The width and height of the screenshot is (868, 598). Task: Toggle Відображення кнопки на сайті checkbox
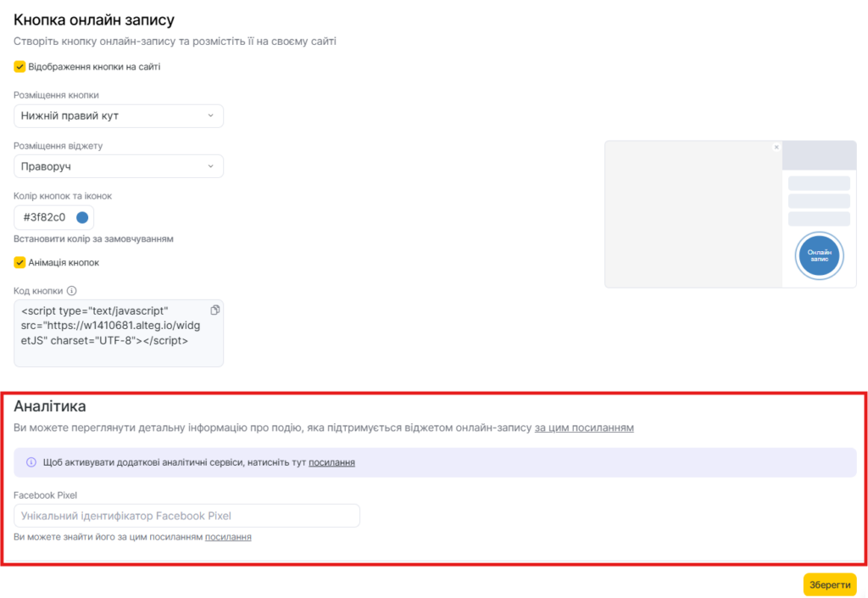pyautogui.click(x=19, y=66)
